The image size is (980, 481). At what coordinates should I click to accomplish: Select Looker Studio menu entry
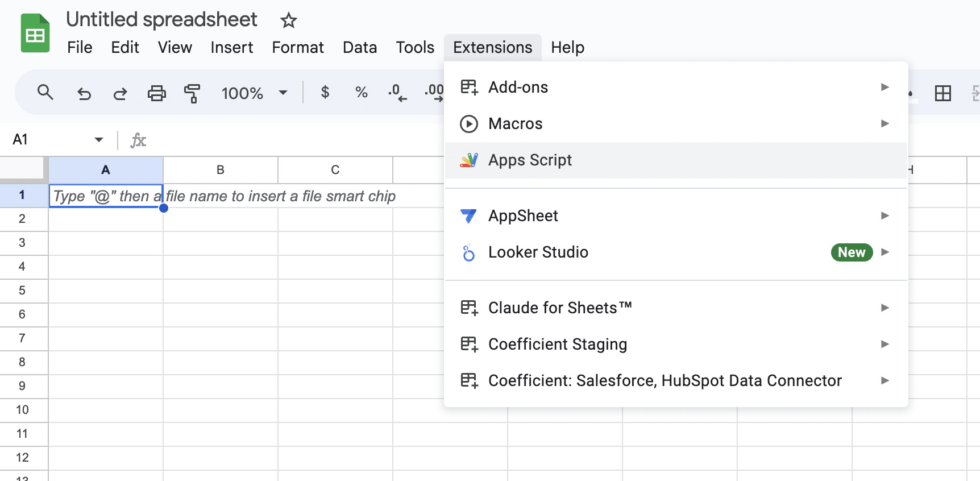click(x=676, y=252)
